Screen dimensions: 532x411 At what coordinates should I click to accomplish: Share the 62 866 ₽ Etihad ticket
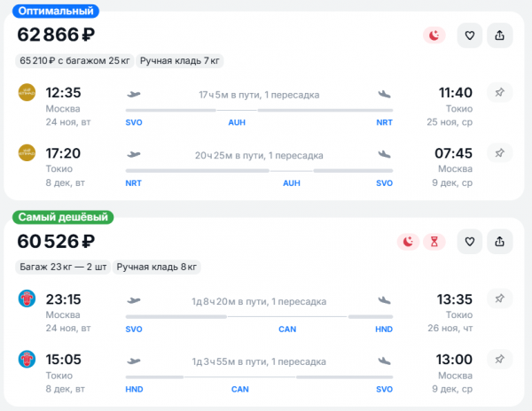click(499, 35)
